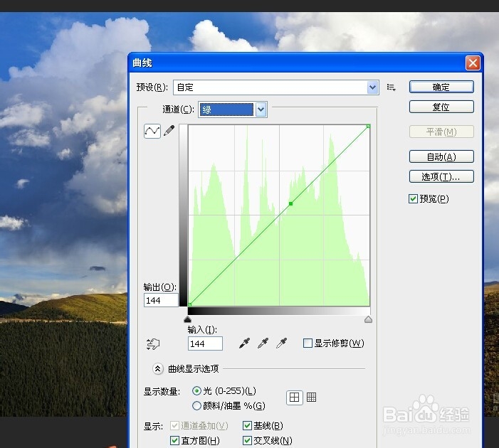Viewport: 499px width, 448px height.
Task: Enable 显示修剪(W) checkbox
Action: coord(308,343)
